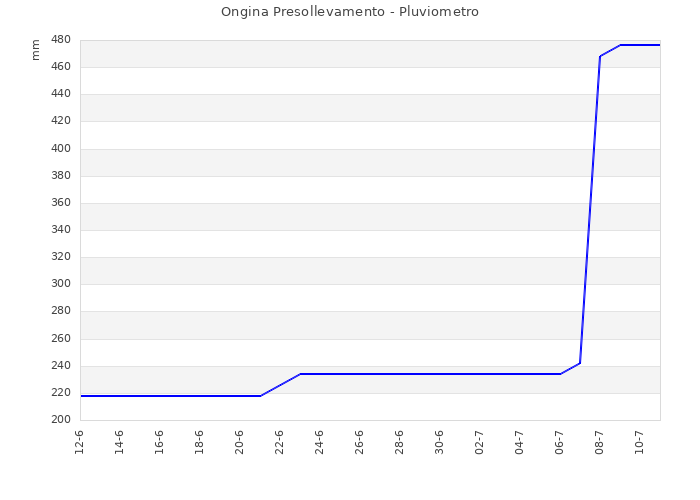This screenshot has width=700, height=500.
Task: Click the 200 y-axis tick label
Action: click(61, 420)
